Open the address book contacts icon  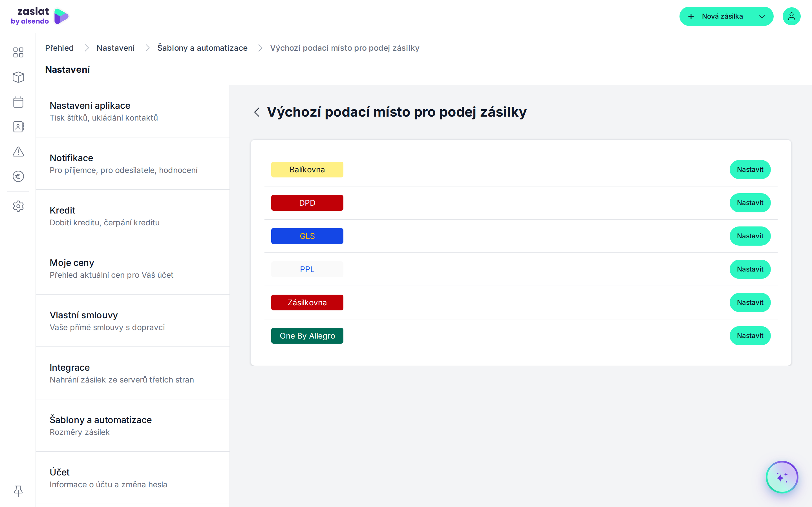tap(18, 127)
